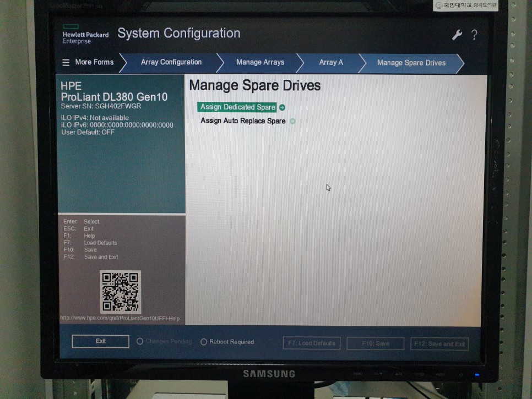Click the F10: Save hint text
The width and height of the screenshot is (532, 399).
[x=80, y=250]
